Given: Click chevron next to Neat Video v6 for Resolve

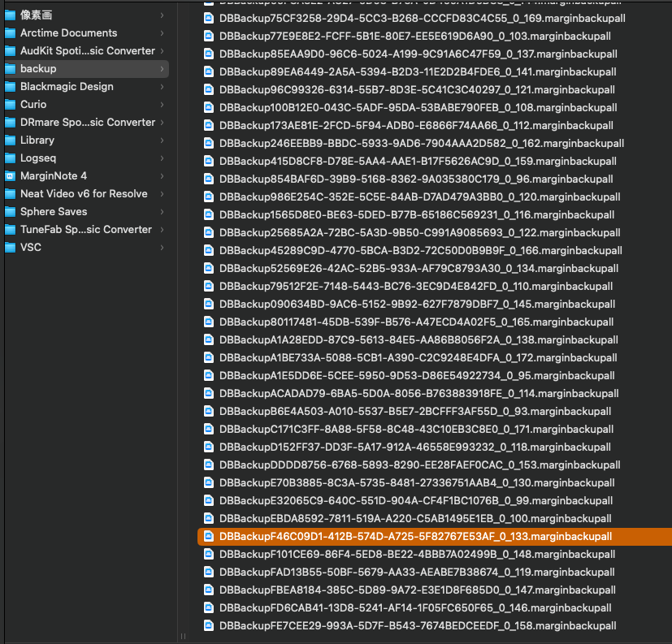Looking at the screenshot, I should 163,194.
